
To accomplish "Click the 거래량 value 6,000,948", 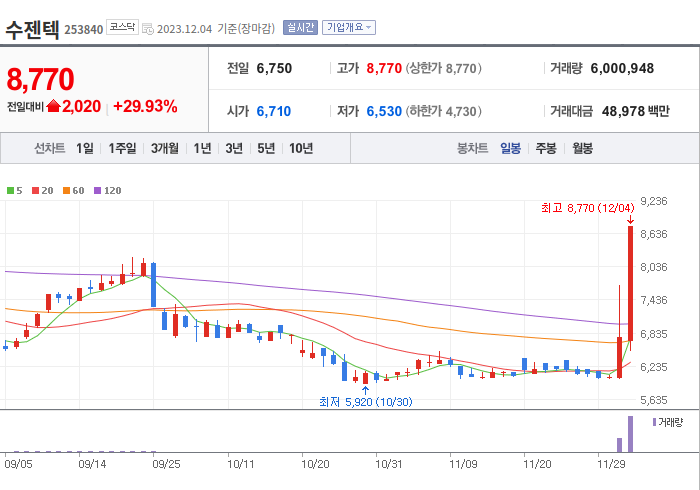I will click(x=622, y=68).
